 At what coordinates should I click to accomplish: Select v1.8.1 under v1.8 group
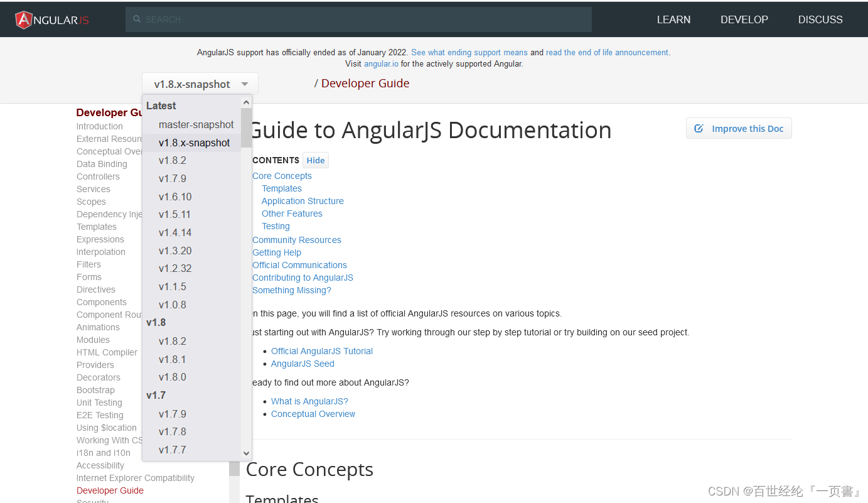coord(173,359)
